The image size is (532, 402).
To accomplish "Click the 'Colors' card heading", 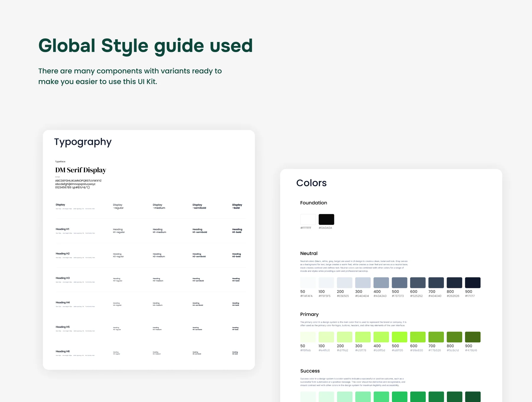I will (x=312, y=183).
